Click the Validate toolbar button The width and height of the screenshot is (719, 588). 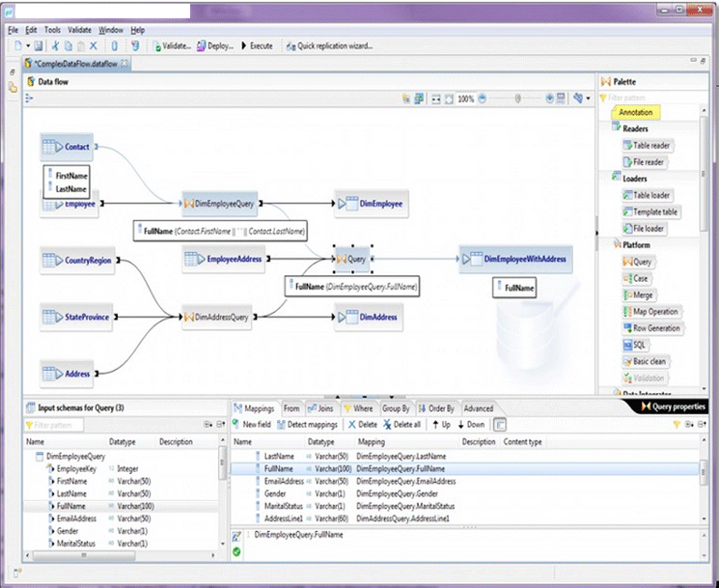point(172,46)
